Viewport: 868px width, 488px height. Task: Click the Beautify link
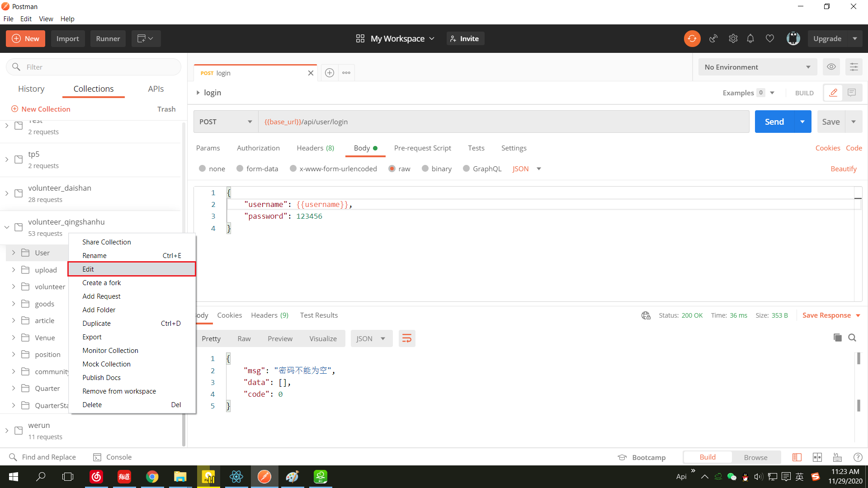click(x=843, y=169)
